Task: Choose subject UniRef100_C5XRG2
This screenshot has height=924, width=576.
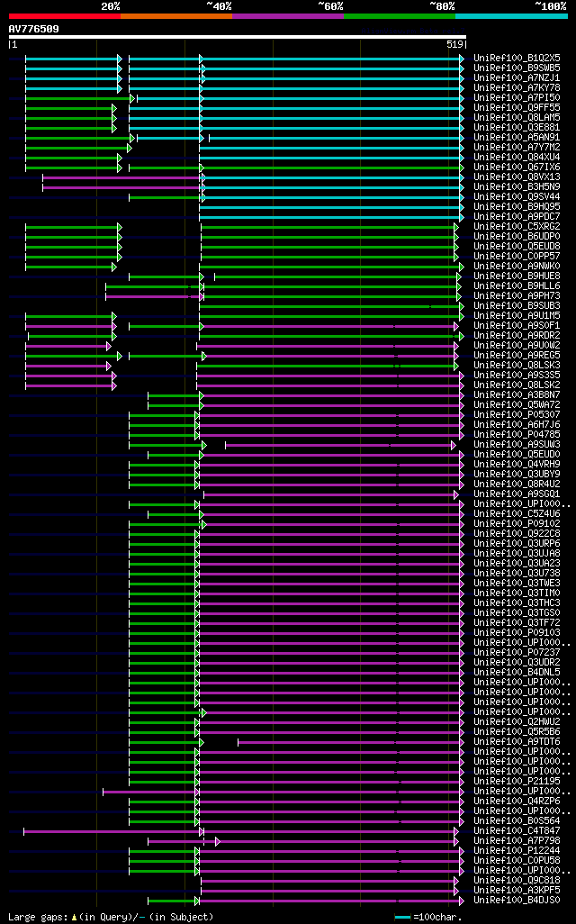Action: click(x=517, y=227)
